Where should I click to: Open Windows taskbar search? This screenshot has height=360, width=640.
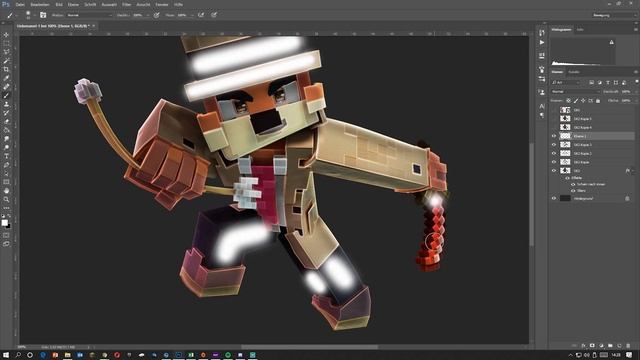tap(18, 355)
